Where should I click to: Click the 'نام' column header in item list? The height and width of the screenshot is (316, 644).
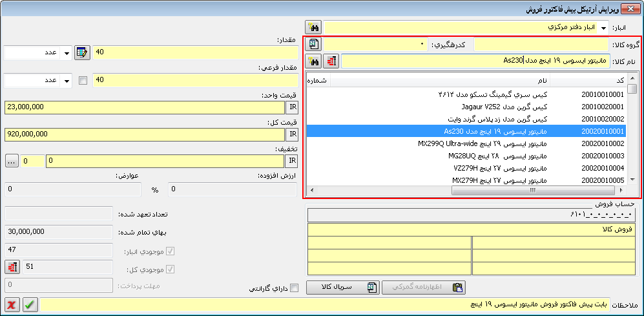440,81
